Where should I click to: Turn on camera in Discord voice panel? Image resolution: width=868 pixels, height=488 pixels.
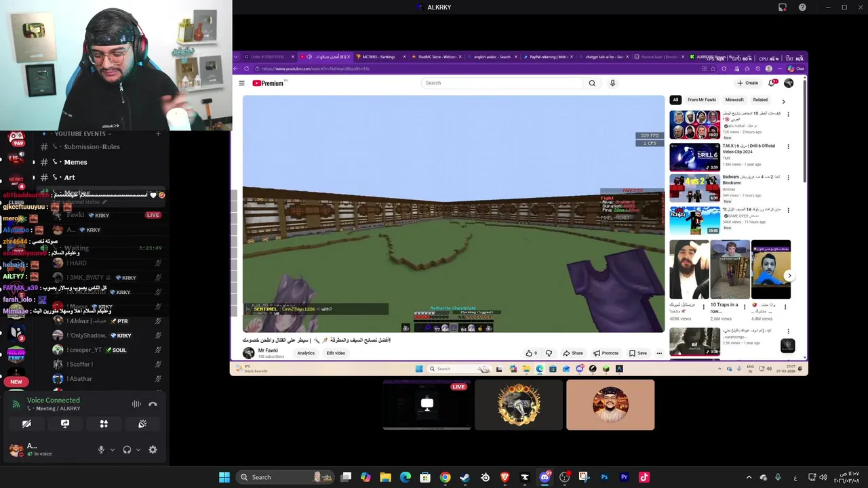(26, 424)
